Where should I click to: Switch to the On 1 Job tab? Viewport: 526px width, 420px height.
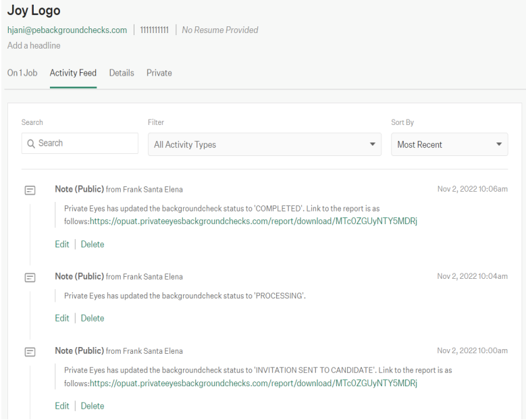22,73
